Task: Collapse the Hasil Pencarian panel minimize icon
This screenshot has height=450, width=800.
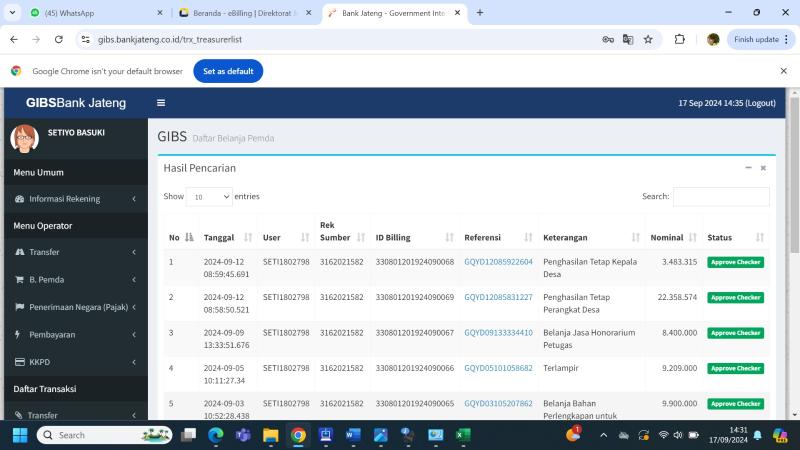Action: coord(748,168)
